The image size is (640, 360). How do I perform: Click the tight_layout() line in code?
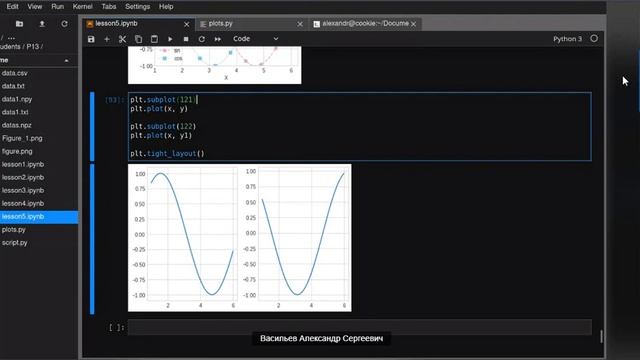167,154
